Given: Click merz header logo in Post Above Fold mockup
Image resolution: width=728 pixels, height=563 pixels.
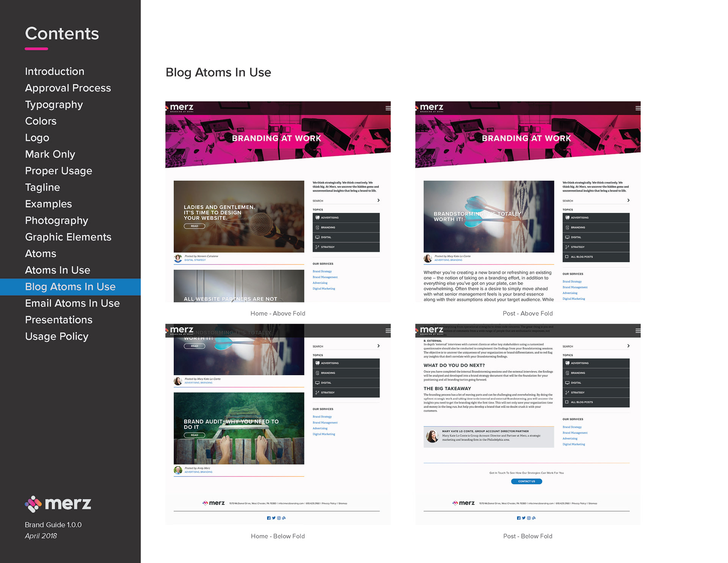Looking at the screenshot, I should [x=431, y=108].
